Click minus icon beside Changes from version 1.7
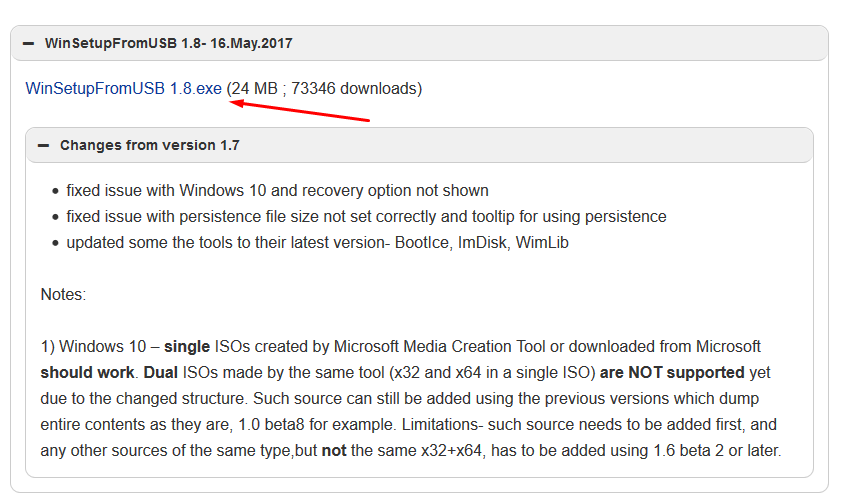Screen dimensions: 844x503 [43, 146]
